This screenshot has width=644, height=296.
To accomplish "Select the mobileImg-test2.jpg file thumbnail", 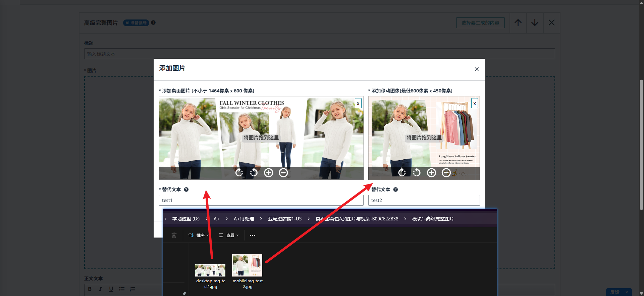I will click(247, 265).
